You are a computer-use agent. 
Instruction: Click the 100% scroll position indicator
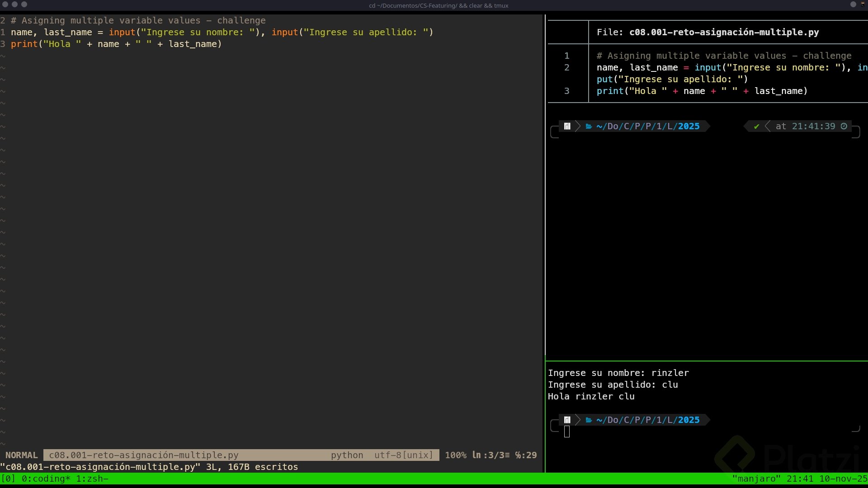[455, 455]
